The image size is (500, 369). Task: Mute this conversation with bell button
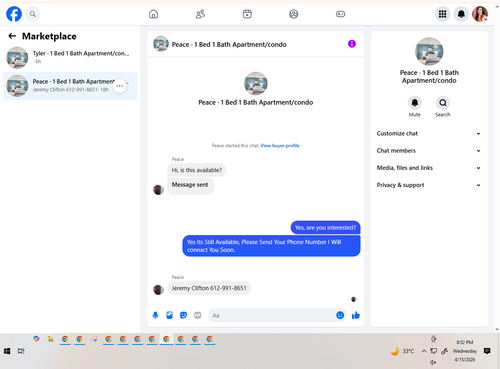(x=415, y=103)
